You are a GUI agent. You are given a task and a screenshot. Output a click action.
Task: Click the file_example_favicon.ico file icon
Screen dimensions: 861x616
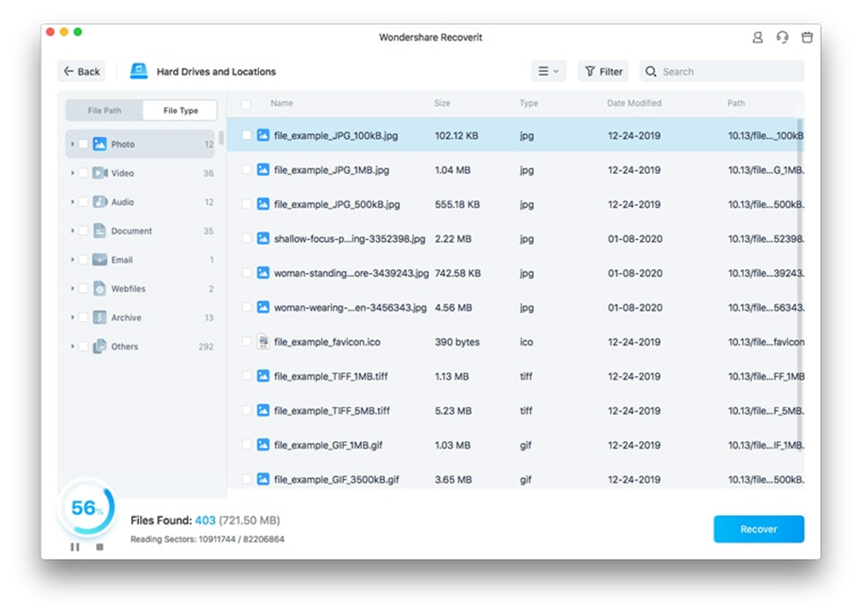coord(263,341)
